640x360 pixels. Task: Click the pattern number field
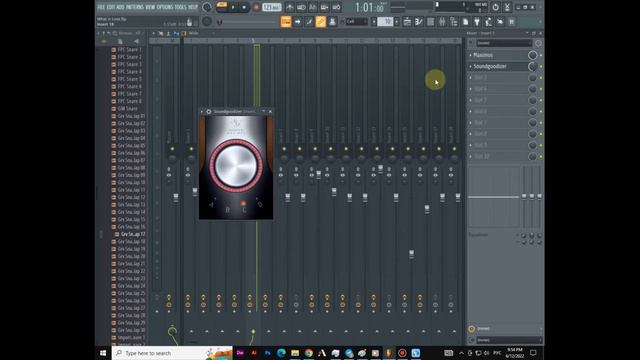pos(385,22)
